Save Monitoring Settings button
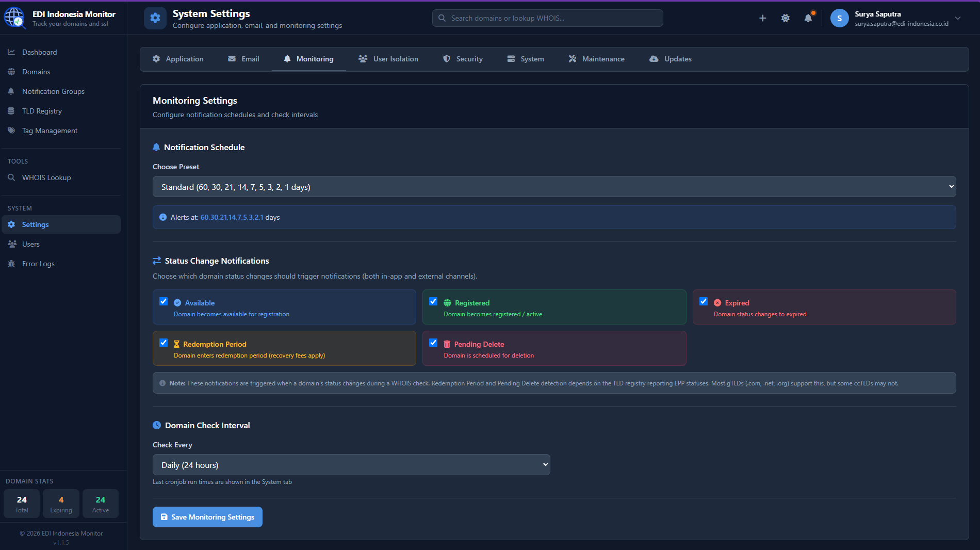Image resolution: width=980 pixels, height=550 pixels. (x=207, y=517)
